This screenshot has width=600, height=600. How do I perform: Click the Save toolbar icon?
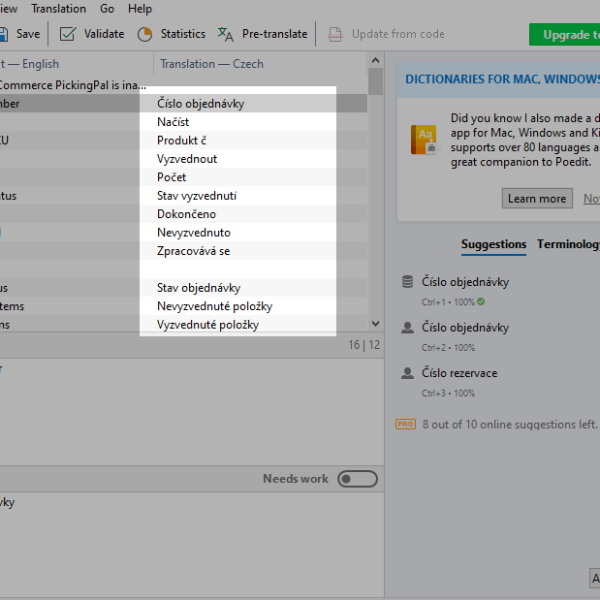4,34
